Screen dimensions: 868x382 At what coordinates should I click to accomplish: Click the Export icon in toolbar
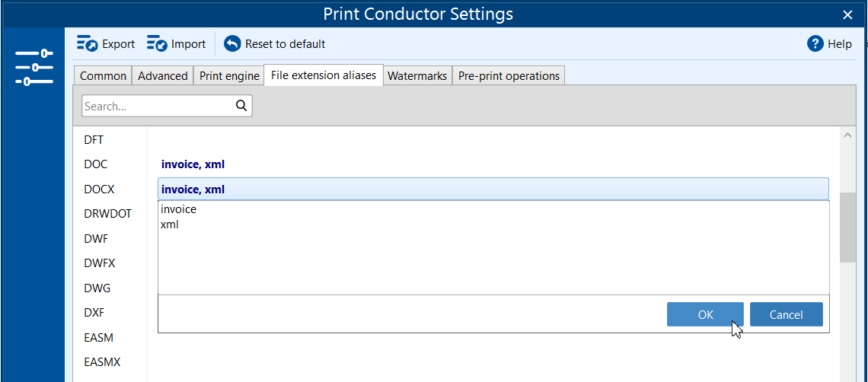click(87, 44)
